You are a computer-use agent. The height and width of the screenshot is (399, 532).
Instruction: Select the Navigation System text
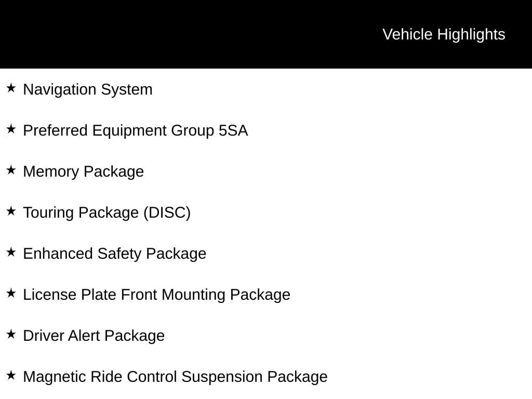(x=88, y=90)
